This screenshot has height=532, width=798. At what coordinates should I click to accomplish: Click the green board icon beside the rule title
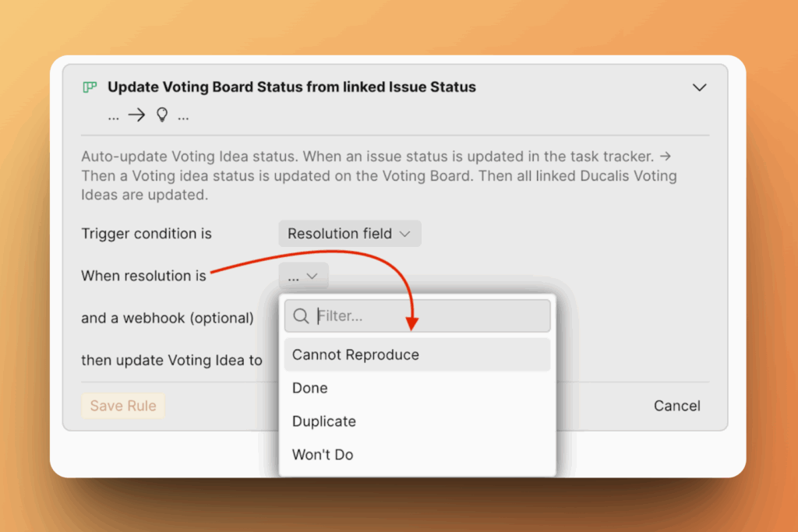(90, 87)
